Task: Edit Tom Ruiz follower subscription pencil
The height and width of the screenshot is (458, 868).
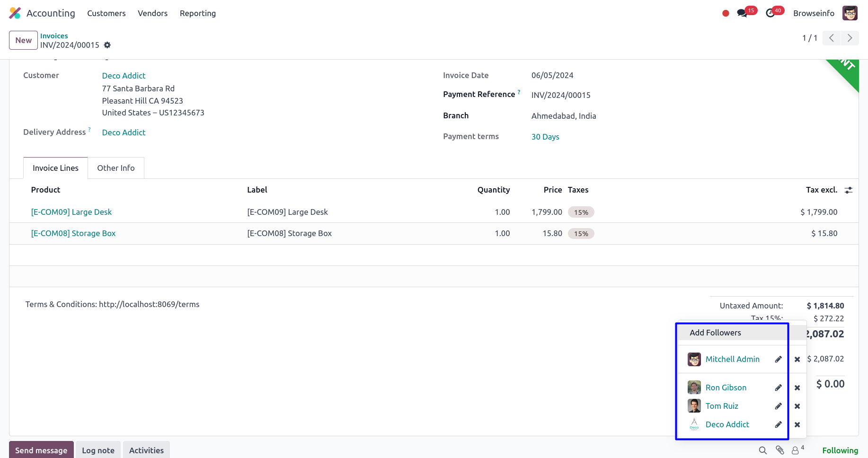Action: tap(778, 406)
